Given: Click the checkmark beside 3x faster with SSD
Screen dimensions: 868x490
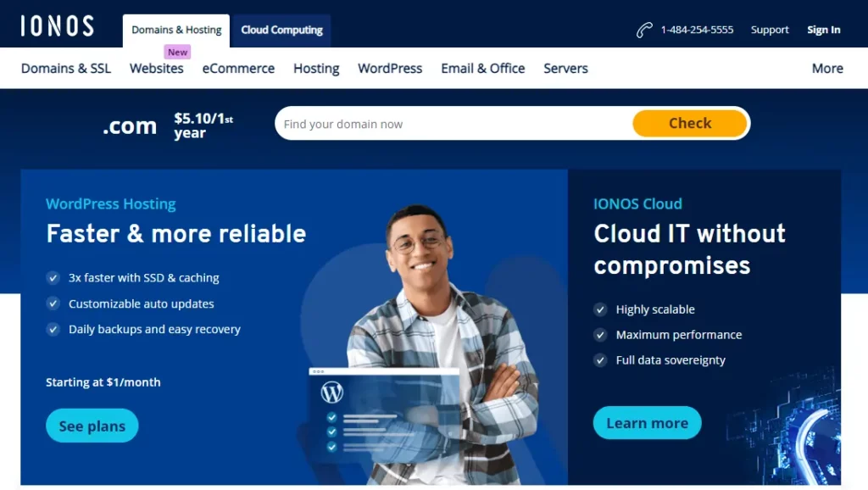Looking at the screenshot, I should [53, 278].
